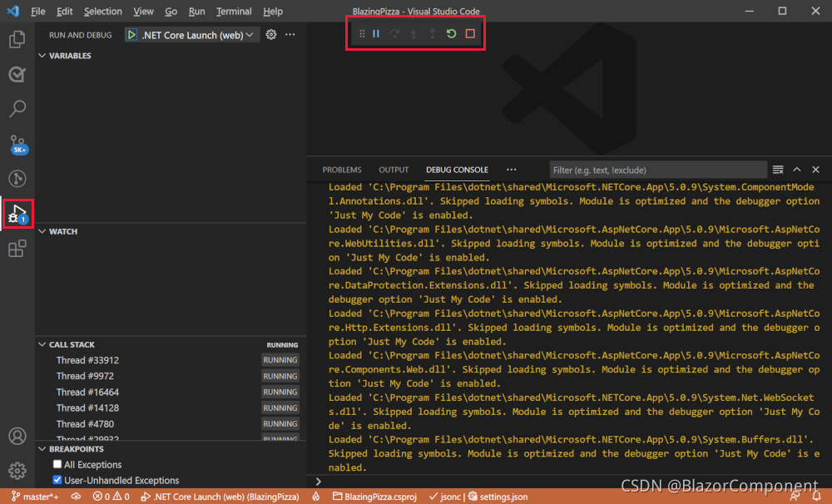
Task: Click jsonc status bar item
Action: [x=444, y=497]
